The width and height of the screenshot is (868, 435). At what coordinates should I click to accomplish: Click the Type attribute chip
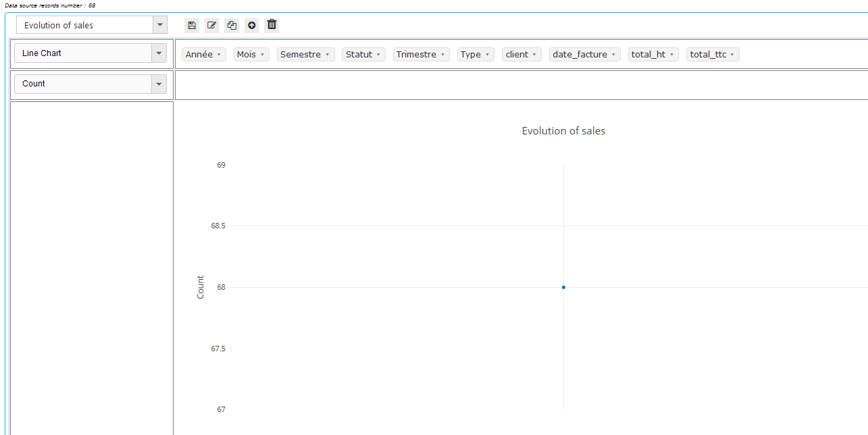pos(471,55)
